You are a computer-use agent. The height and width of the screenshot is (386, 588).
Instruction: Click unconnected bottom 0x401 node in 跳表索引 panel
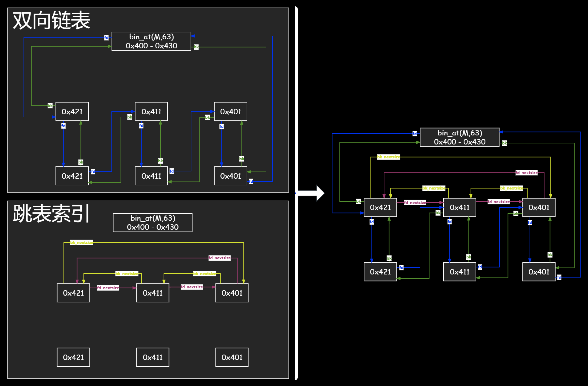tap(232, 357)
